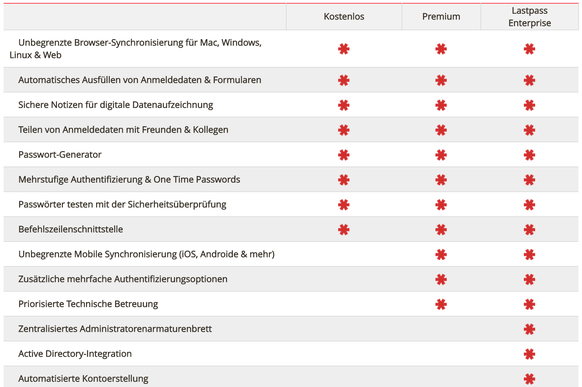The width and height of the screenshot is (582, 387).
Task: Click the Enterprise asterisk for Zentralisiertes Administratorenarmaturenbrett
Action: pos(529,329)
